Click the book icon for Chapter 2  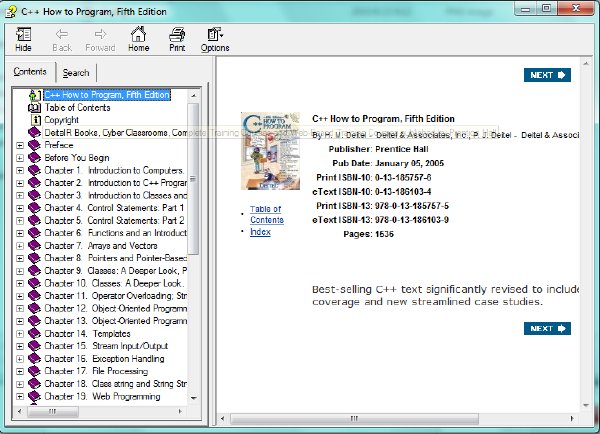(x=34, y=183)
